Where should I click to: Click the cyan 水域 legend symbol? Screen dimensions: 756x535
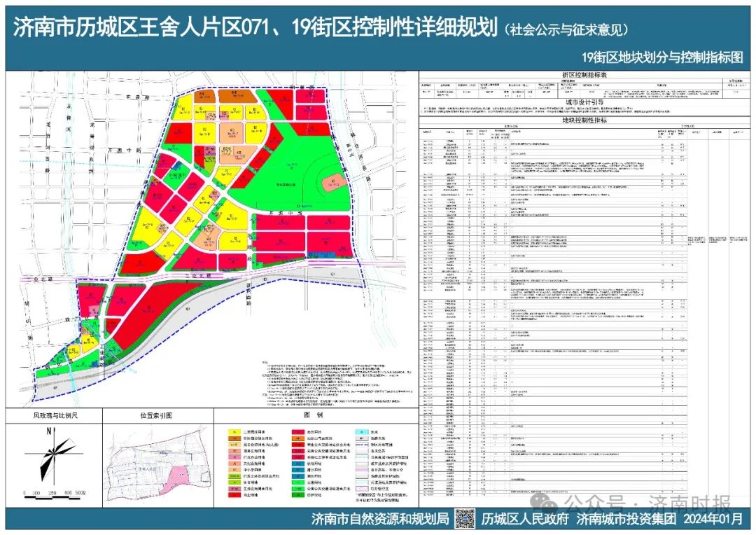[362, 433]
